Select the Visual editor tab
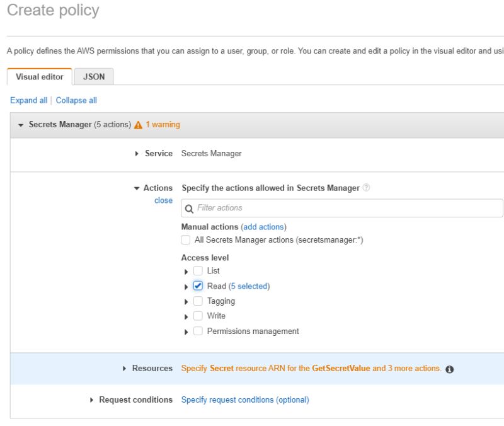504x426 pixels. (40, 77)
